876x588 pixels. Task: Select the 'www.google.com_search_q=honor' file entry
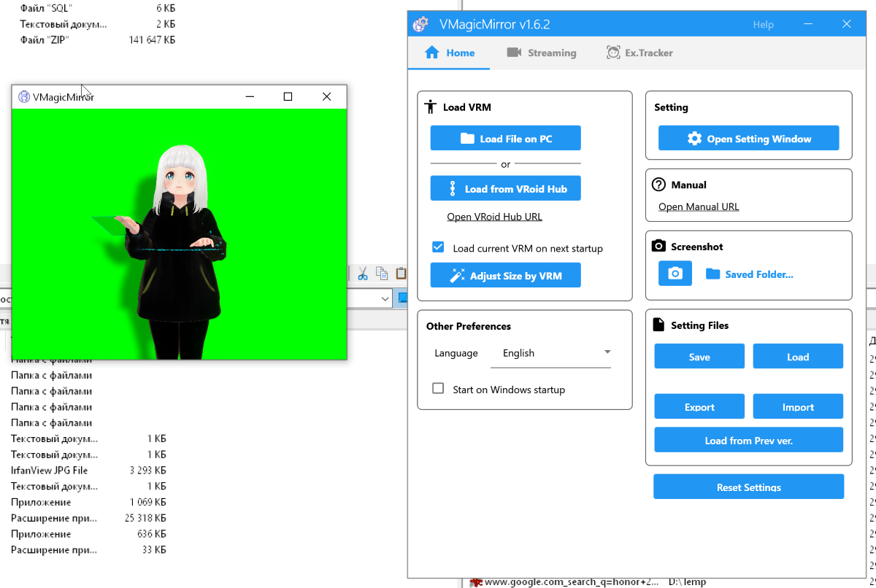pyautogui.click(x=565, y=582)
